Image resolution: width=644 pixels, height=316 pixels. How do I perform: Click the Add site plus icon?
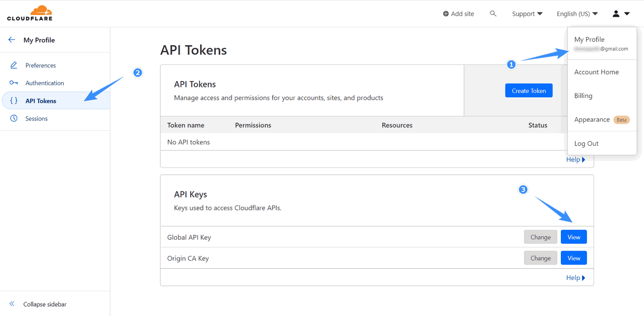(445, 14)
